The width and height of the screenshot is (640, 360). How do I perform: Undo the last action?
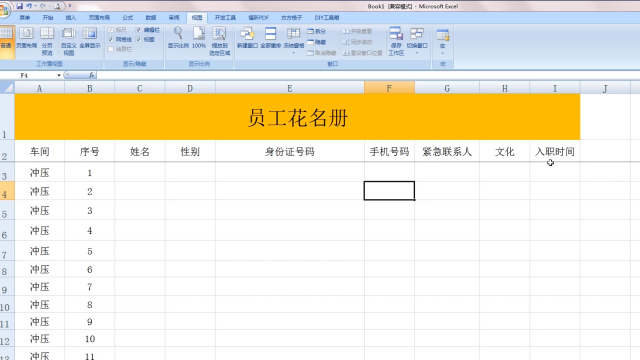point(29,6)
